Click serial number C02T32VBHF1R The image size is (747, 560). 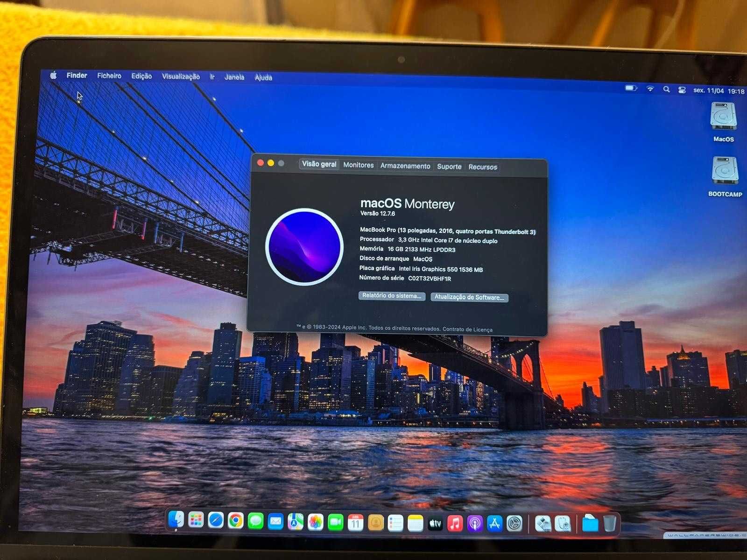coord(430,279)
